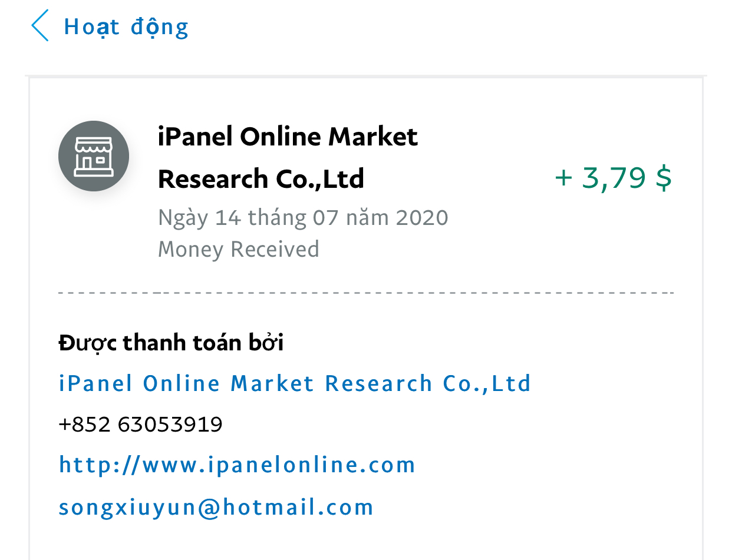The width and height of the screenshot is (732, 560).
Task: Click the dollar sign in the amount
Action: click(664, 178)
